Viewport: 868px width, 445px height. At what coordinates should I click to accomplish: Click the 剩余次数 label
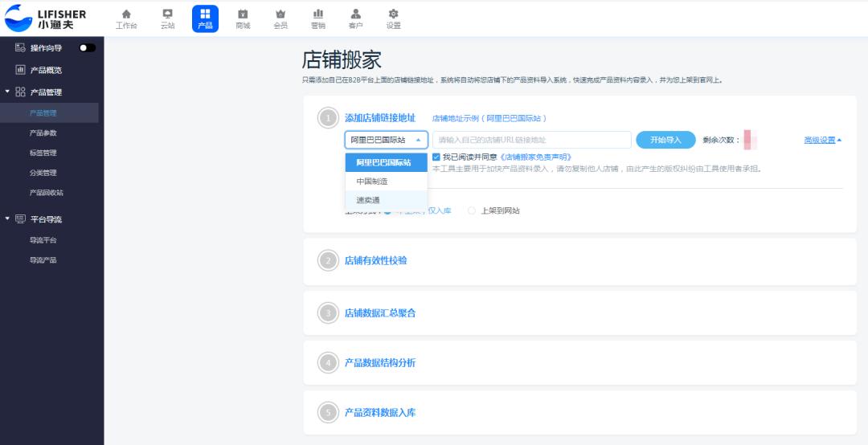point(721,140)
